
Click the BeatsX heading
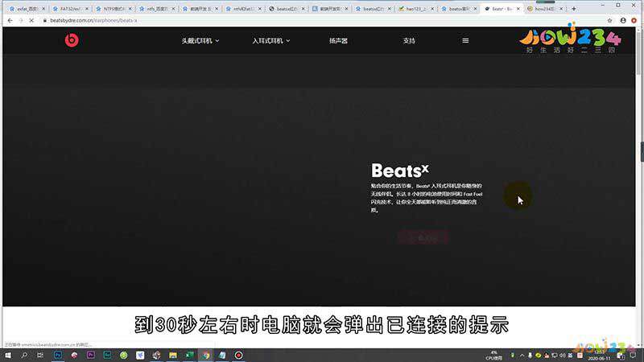399,171
